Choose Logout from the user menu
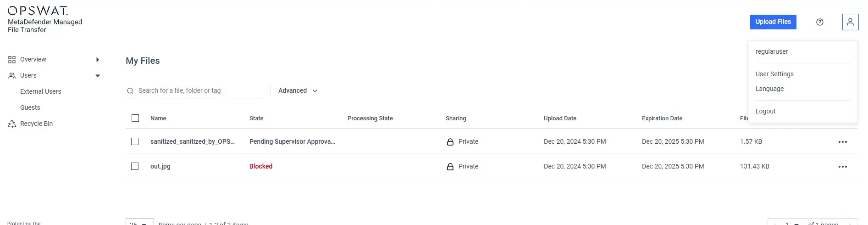This screenshot has height=225, width=868. 765,111
